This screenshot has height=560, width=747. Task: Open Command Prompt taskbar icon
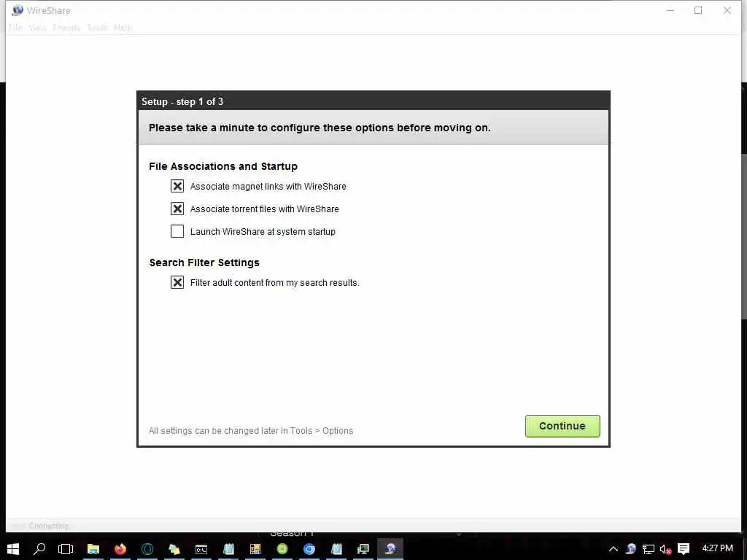(x=201, y=549)
